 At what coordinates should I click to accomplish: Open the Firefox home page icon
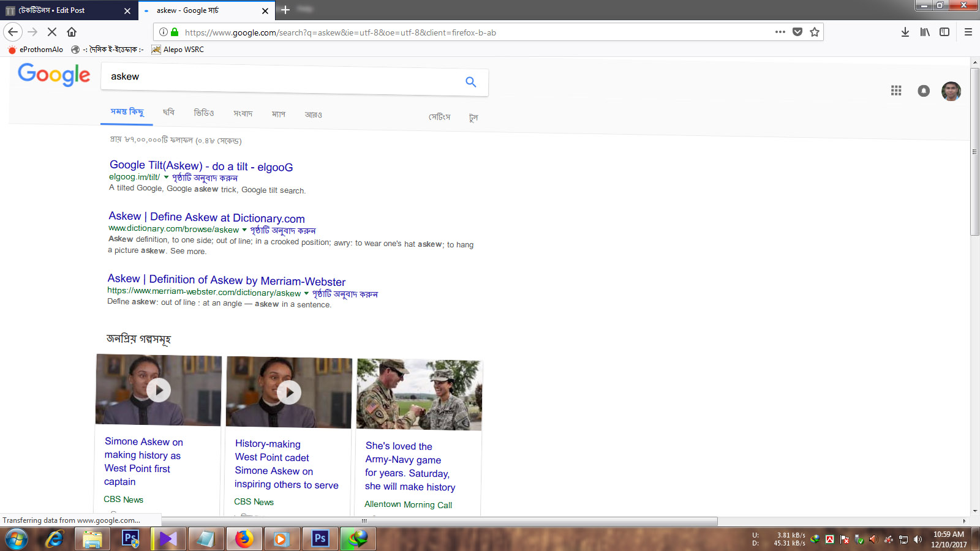72,32
